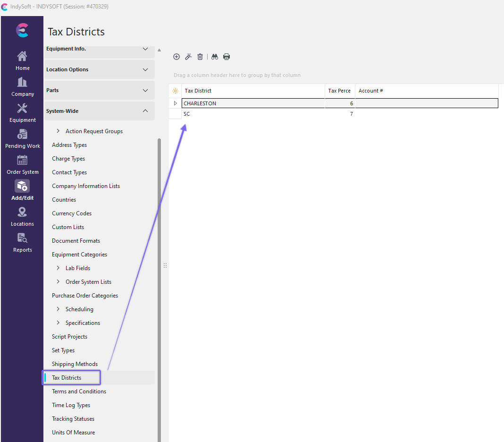Screen dimensions: 504x442
Task: Open Home in the sidebar
Action: (22, 61)
